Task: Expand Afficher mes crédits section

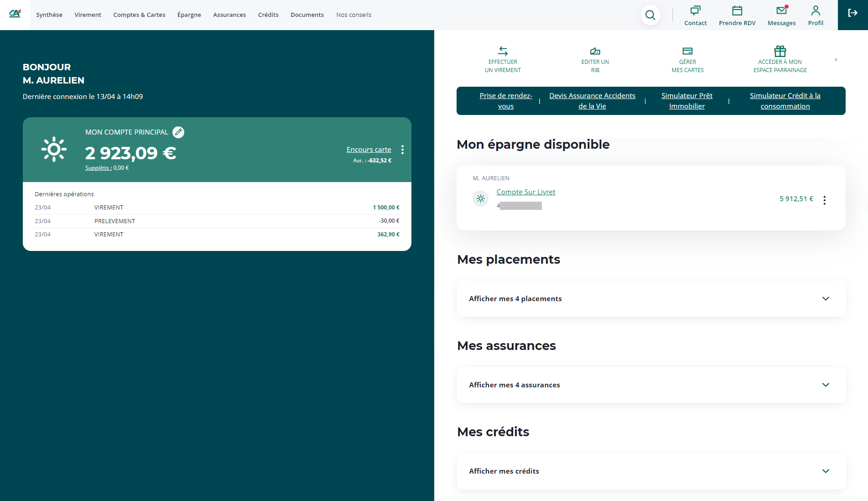Action: coord(651,471)
